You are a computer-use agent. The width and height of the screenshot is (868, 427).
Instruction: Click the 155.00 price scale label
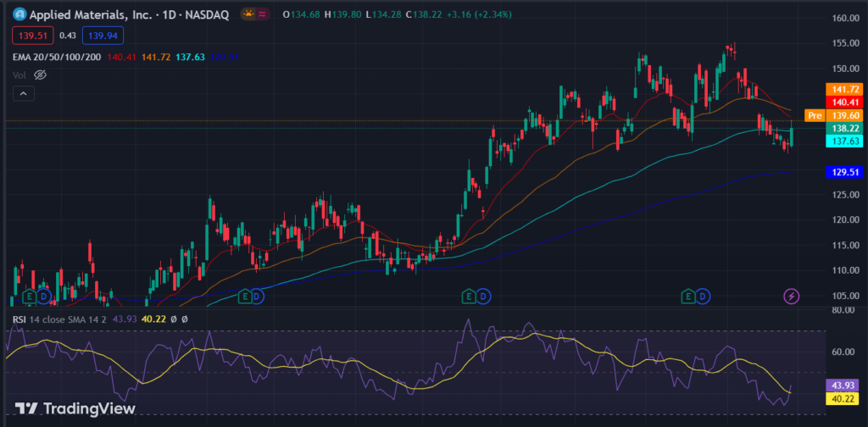pos(848,43)
